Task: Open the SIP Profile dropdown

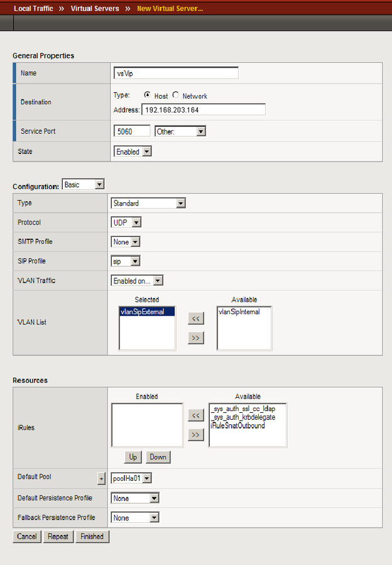Action: click(126, 261)
